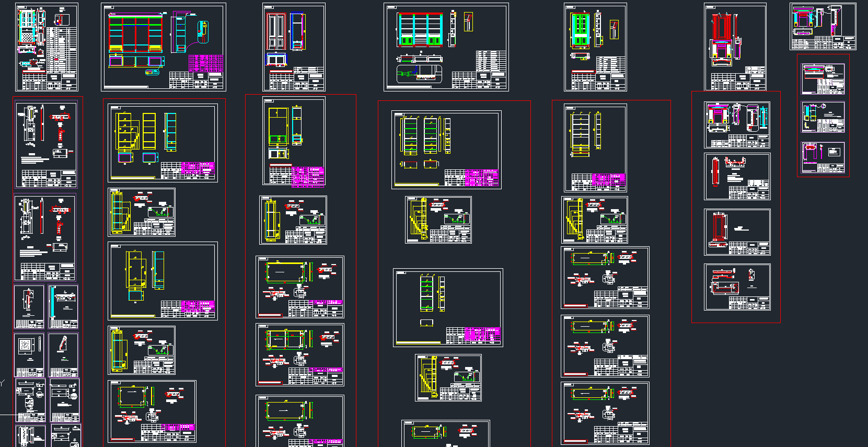The image size is (868, 447).
Task: Select bottom small sheet in far-right red frame
Action: 823,157
